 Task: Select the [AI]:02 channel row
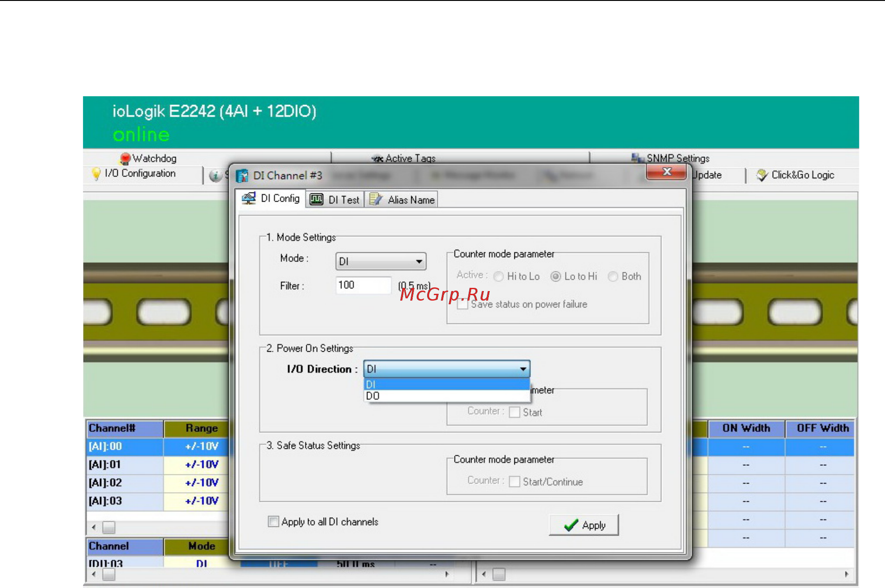click(x=157, y=483)
